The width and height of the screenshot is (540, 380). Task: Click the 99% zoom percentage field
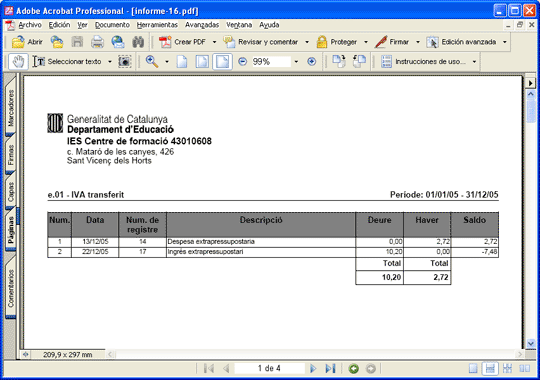(271, 62)
